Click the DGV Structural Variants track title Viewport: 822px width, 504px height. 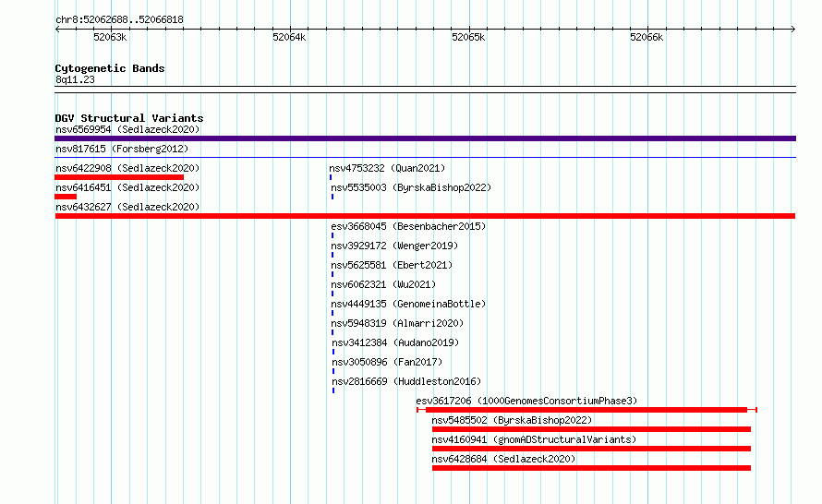tap(129, 118)
